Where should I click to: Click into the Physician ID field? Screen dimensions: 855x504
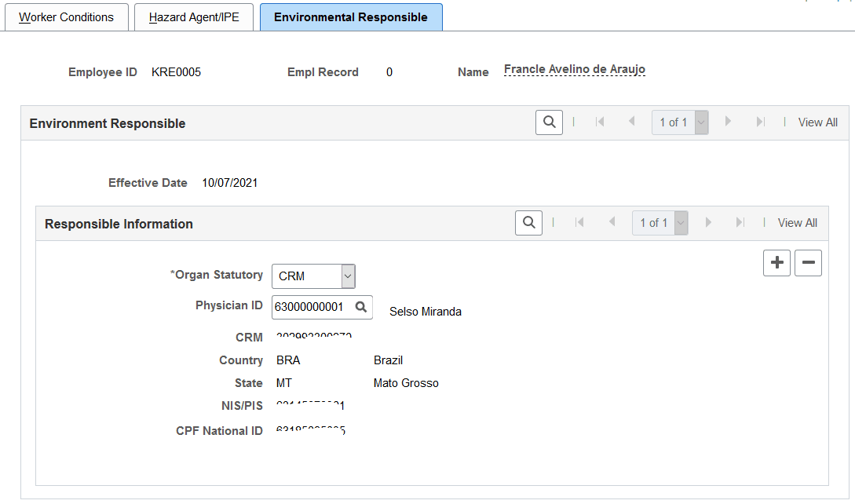coord(311,307)
